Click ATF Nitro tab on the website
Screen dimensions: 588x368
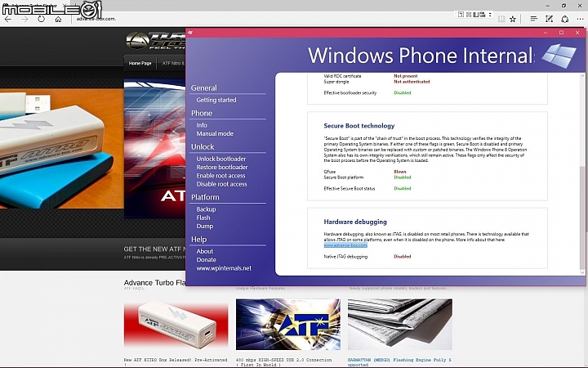tap(173, 64)
